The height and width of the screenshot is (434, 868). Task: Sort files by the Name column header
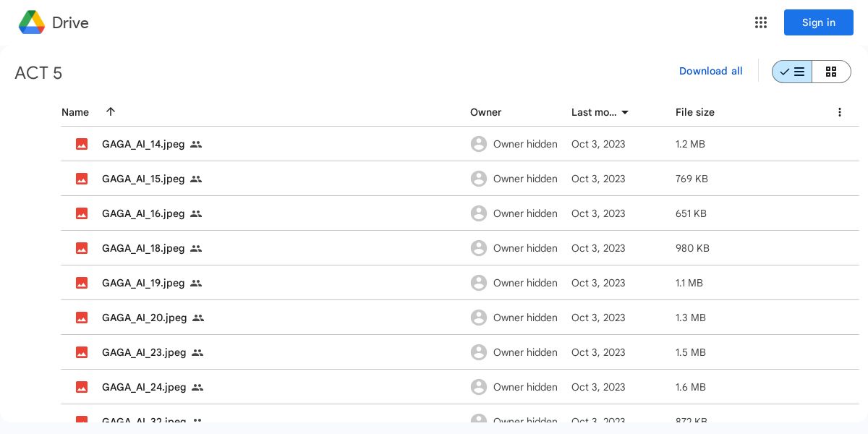pos(75,112)
